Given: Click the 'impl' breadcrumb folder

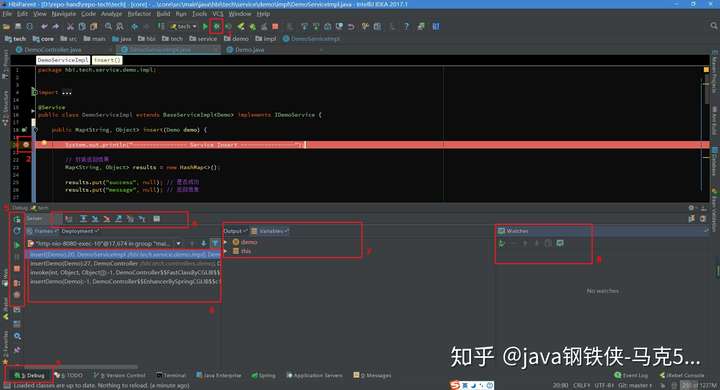Looking at the screenshot, I should pyautogui.click(x=266, y=39).
